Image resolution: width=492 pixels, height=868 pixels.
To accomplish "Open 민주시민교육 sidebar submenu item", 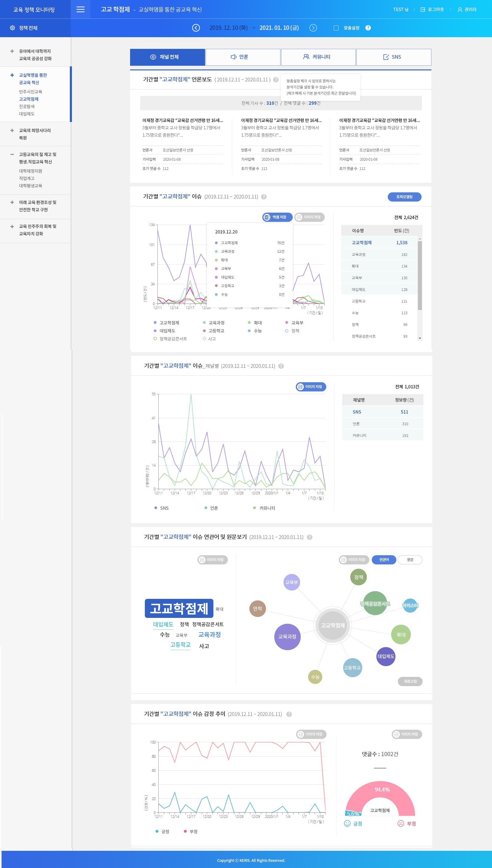I will pyautogui.click(x=30, y=92).
